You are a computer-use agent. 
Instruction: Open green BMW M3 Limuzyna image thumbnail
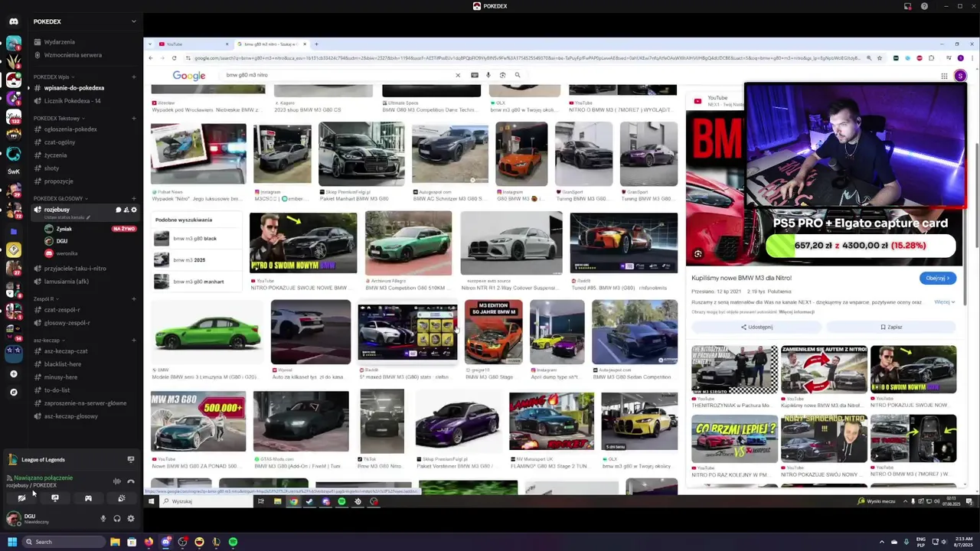click(207, 332)
